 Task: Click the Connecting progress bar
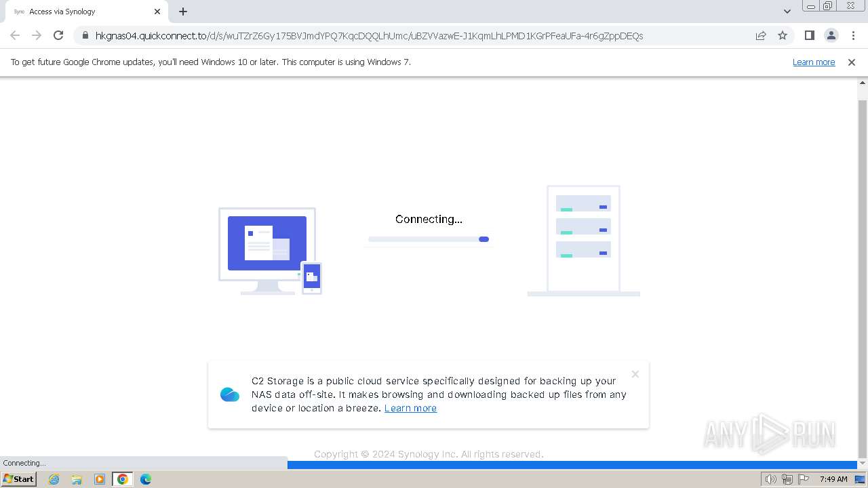tap(429, 239)
